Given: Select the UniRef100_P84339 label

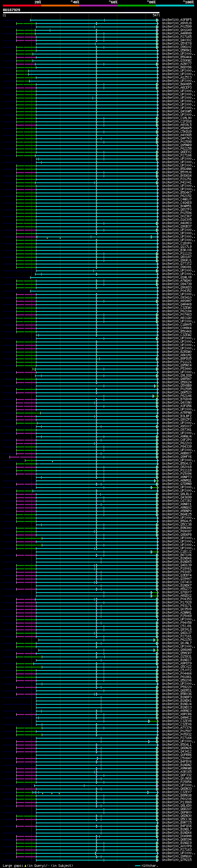Looking at the screenshot, I should point(177,447).
